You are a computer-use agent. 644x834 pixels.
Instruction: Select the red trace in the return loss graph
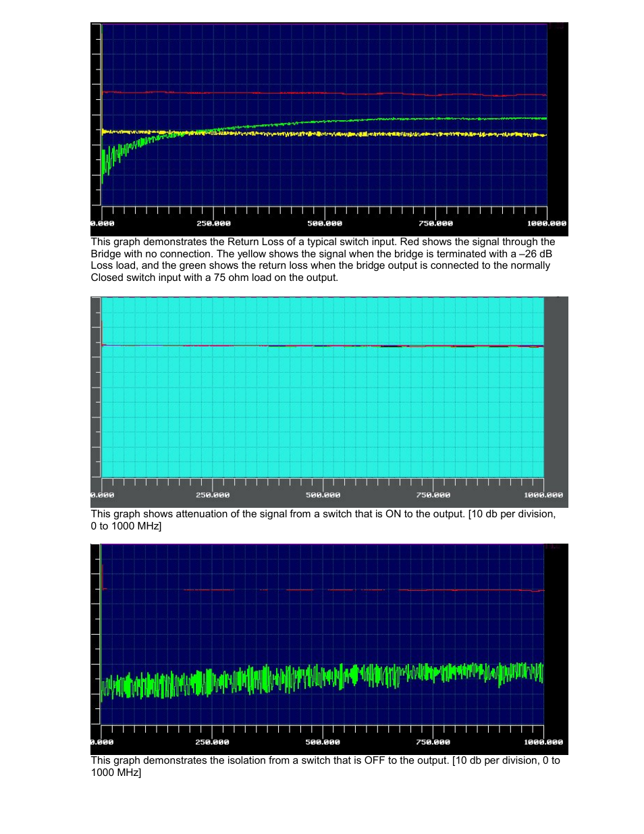324,93
